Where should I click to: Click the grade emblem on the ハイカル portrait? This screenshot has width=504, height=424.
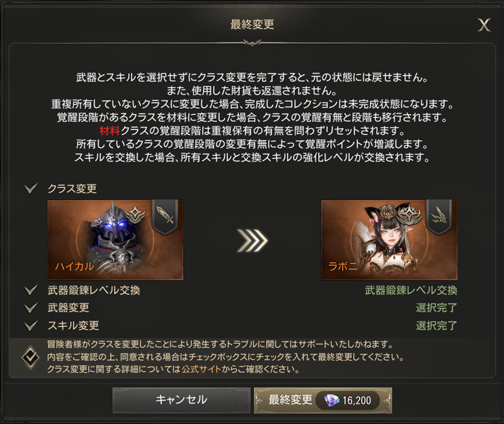[135, 215]
